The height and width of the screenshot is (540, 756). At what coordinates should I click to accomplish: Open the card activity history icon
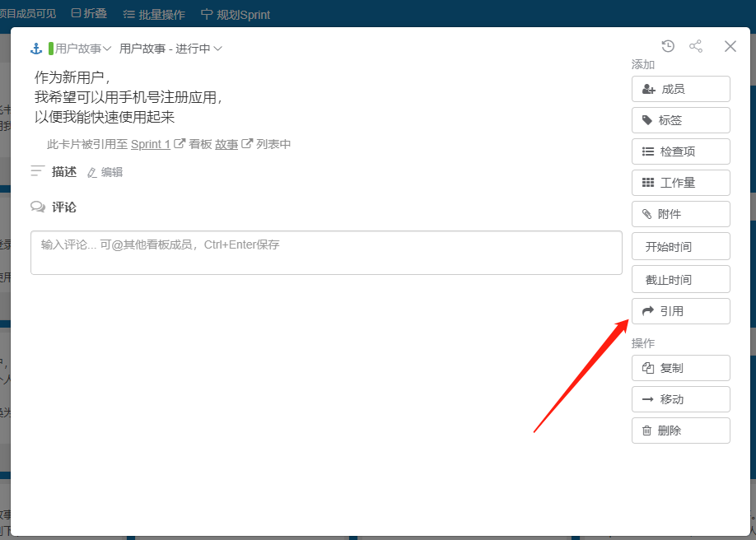(668, 46)
